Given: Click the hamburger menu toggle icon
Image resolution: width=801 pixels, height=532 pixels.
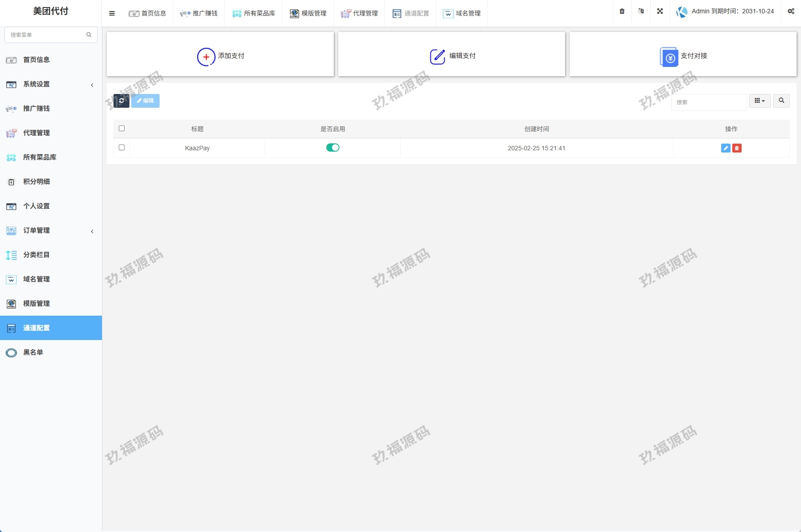Looking at the screenshot, I should tap(112, 13).
